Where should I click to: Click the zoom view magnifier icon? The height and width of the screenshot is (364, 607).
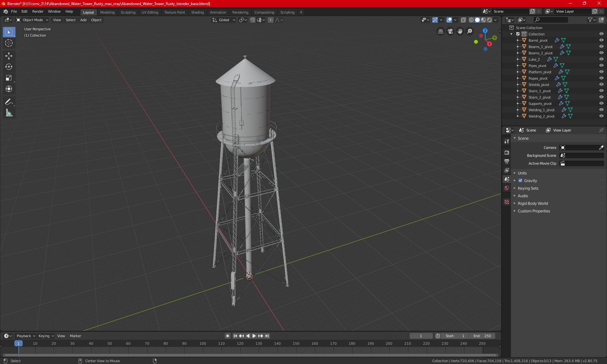(x=470, y=31)
